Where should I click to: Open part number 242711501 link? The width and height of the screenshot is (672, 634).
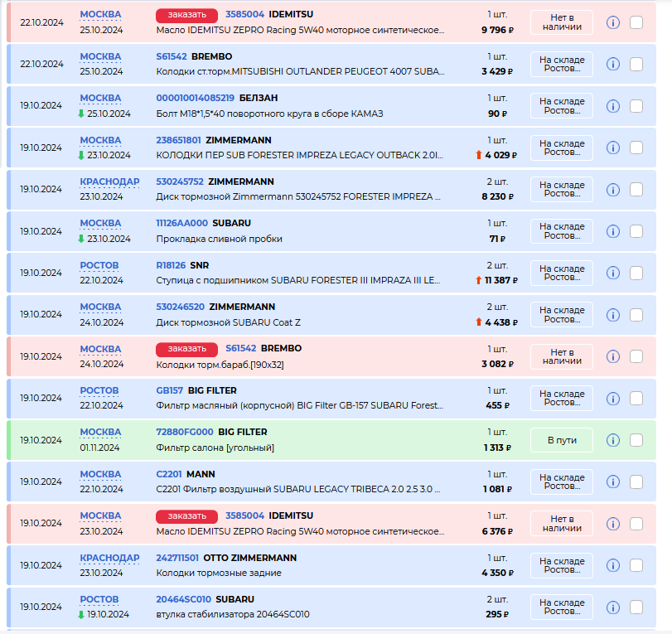tap(177, 558)
